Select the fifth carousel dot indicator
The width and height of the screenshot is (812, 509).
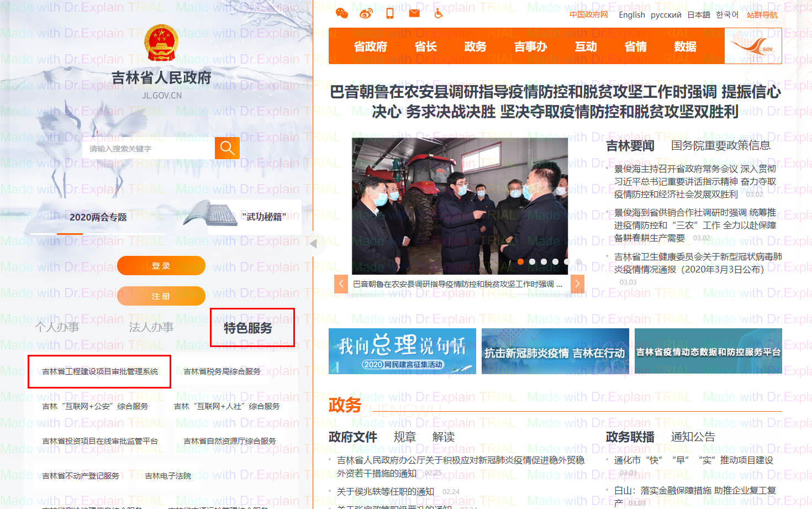[567, 262]
